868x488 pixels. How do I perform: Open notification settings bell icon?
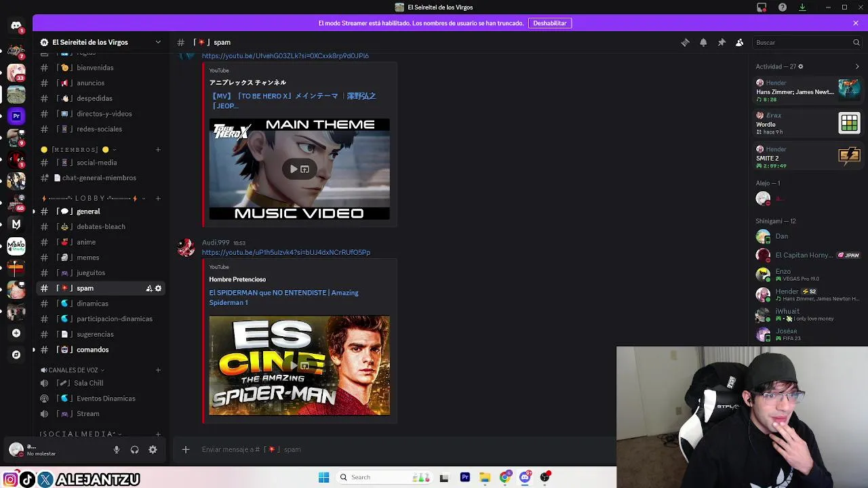pyautogui.click(x=703, y=42)
